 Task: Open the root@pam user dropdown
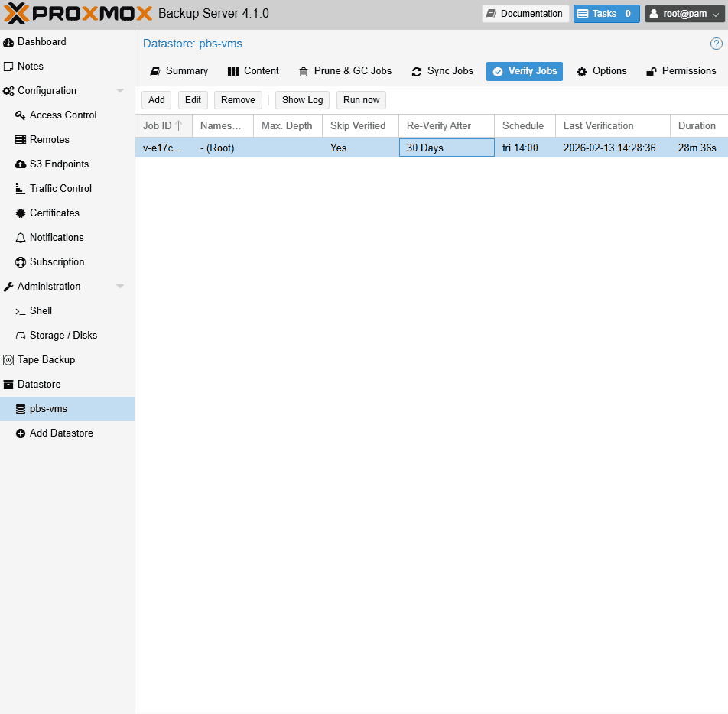click(x=684, y=14)
